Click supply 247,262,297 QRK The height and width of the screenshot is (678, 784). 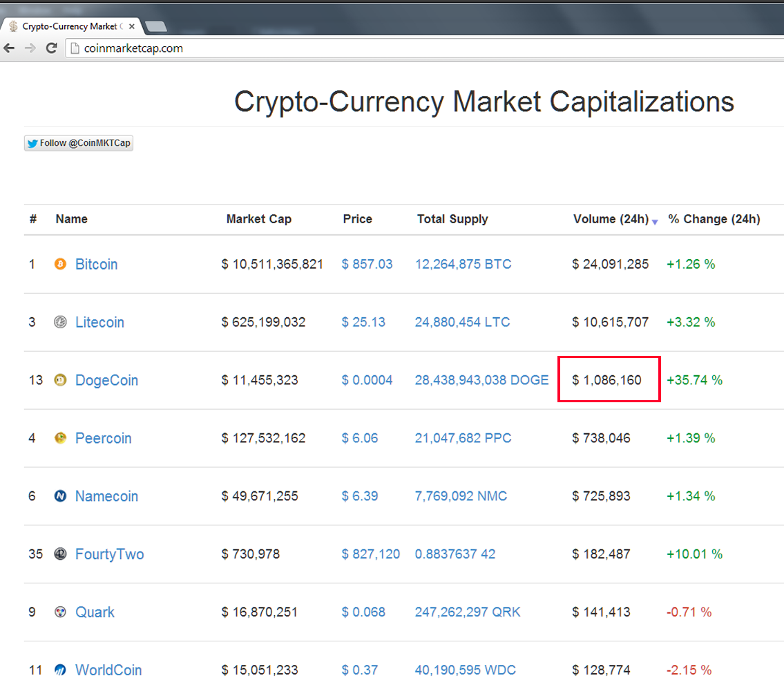click(468, 612)
